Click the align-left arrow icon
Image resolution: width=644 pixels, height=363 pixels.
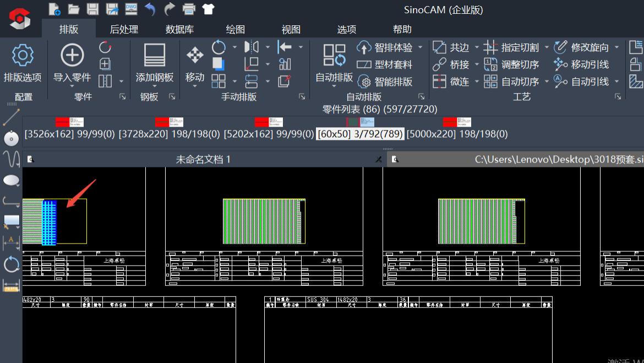(x=284, y=47)
